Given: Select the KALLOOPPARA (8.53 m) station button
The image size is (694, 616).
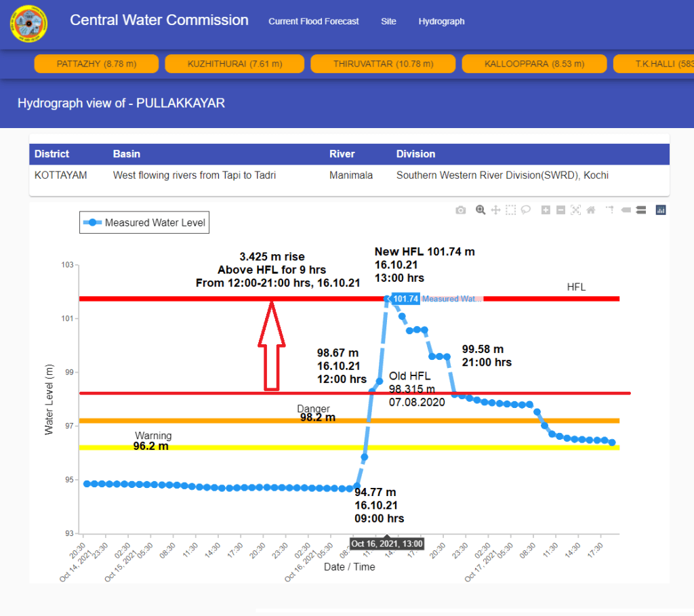Looking at the screenshot, I should (534, 64).
